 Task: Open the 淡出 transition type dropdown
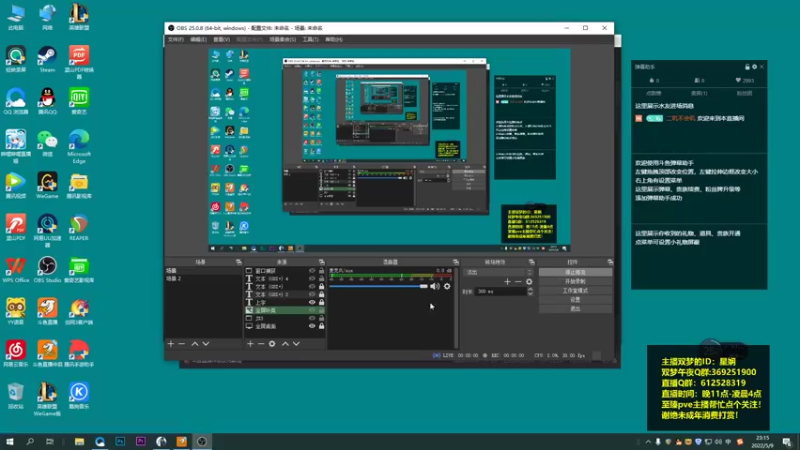point(498,272)
